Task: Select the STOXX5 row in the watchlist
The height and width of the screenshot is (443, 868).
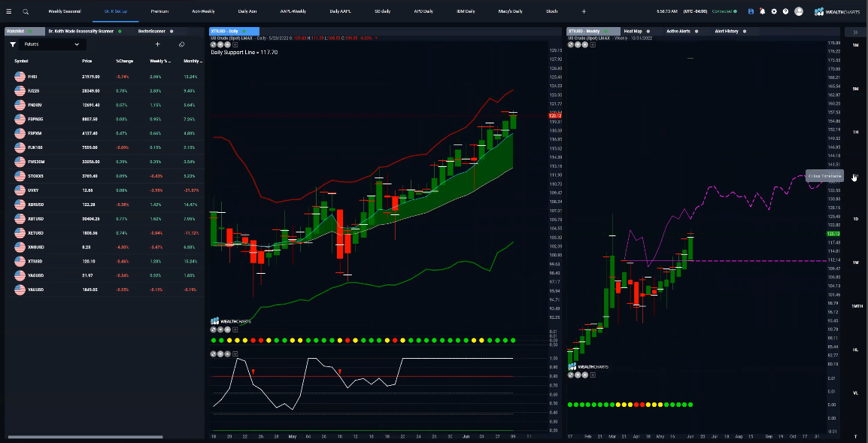Action: pyautogui.click(x=105, y=176)
